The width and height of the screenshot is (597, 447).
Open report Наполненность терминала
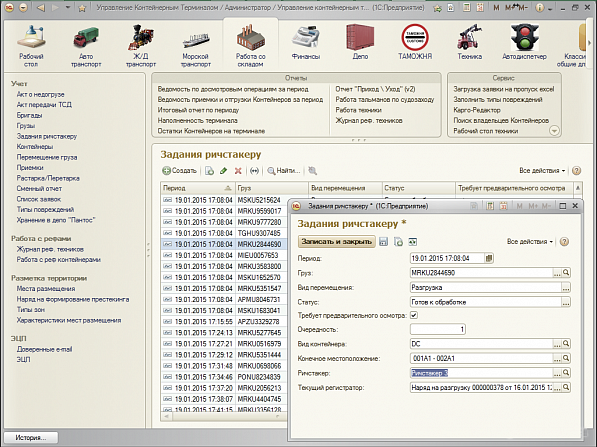198,120
